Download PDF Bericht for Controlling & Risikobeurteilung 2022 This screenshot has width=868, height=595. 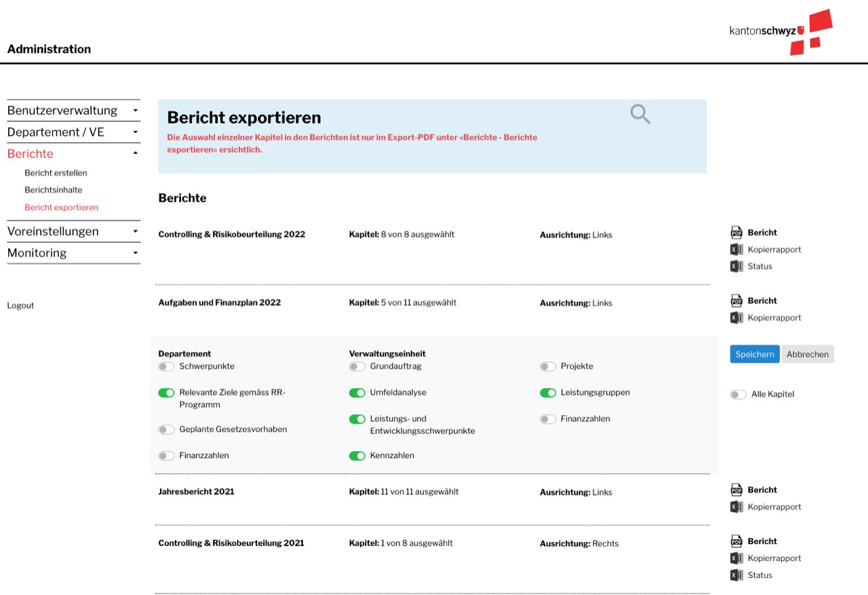pyautogui.click(x=753, y=233)
